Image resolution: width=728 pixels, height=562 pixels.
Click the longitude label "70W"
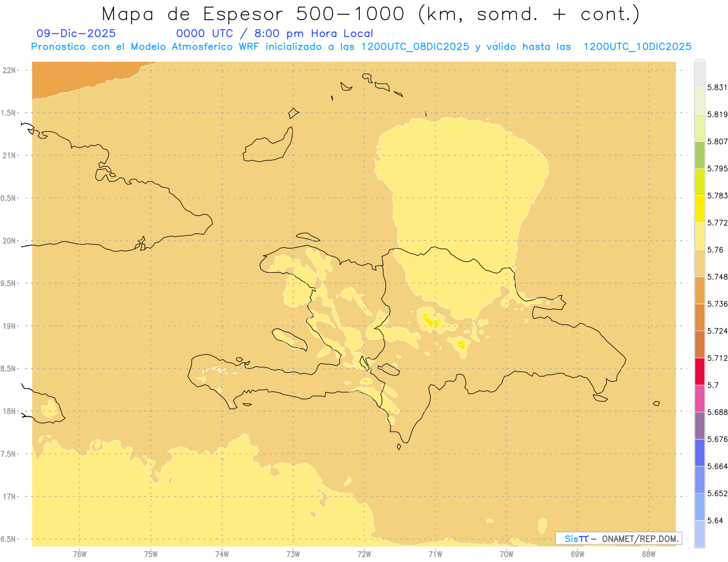(507, 554)
